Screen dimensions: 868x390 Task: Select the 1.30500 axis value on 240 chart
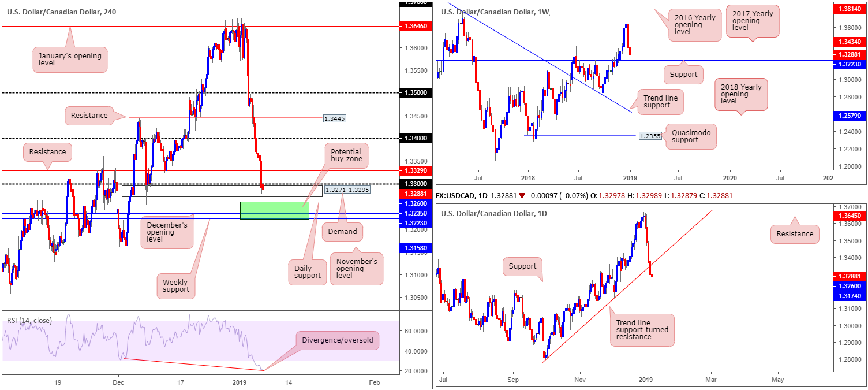pos(416,297)
